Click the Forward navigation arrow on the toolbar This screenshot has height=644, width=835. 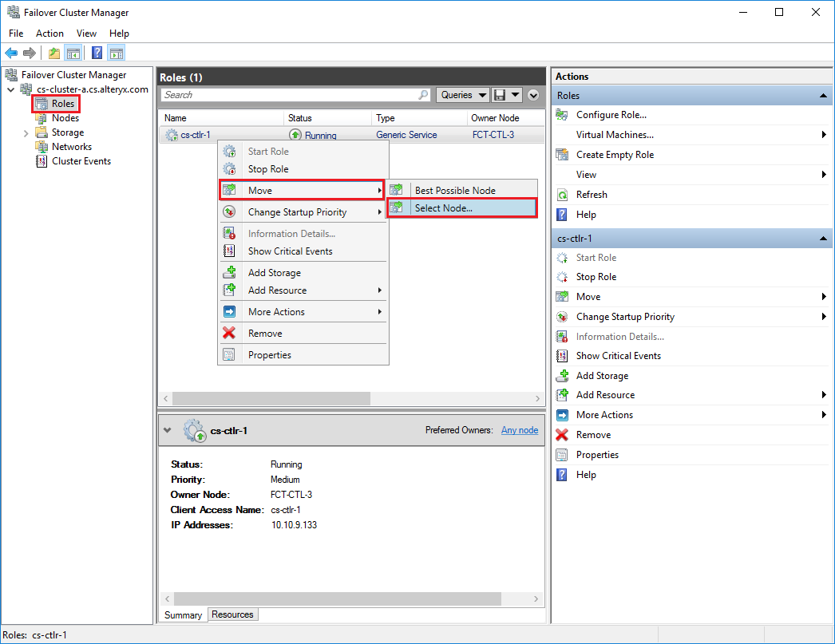click(30, 53)
